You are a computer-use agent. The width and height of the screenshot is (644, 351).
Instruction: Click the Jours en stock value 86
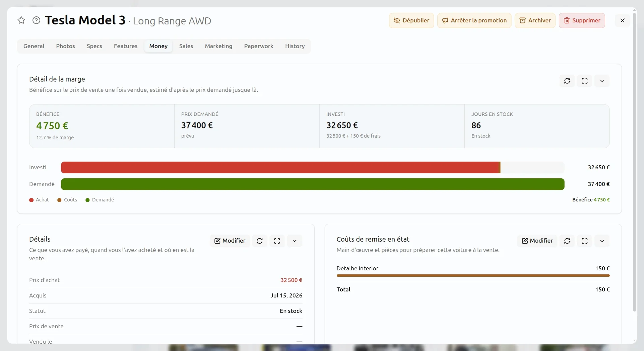(x=476, y=125)
